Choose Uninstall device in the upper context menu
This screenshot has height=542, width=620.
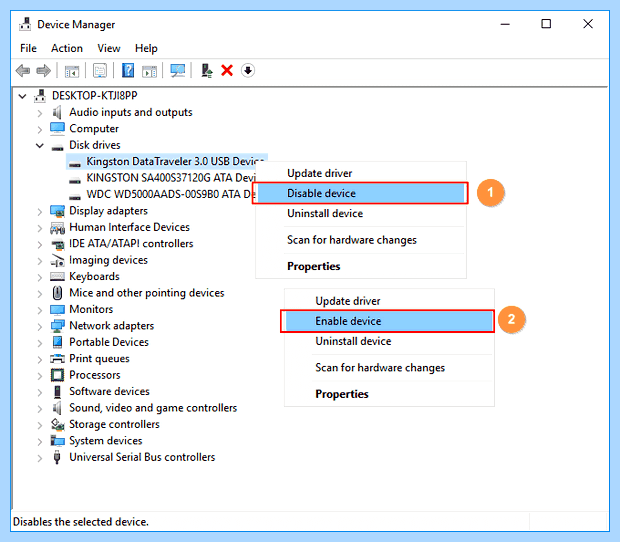(360, 213)
